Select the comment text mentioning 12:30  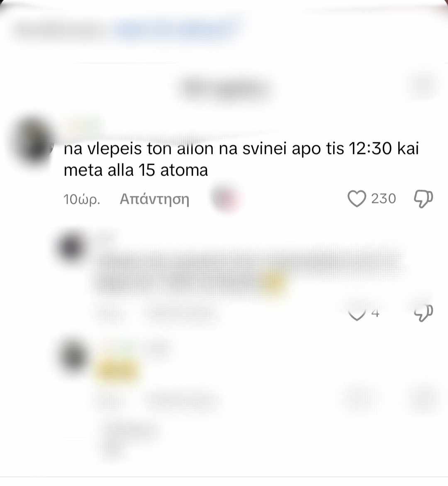(241, 159)
